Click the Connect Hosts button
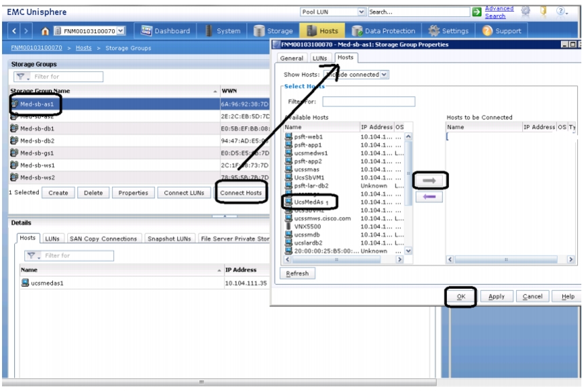Image resolution: width=582 pixels, height=392 pixels. (241, 193)
